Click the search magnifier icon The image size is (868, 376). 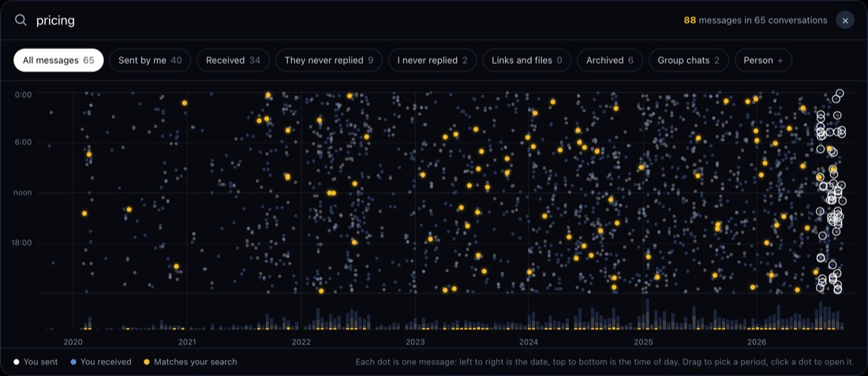21,20
